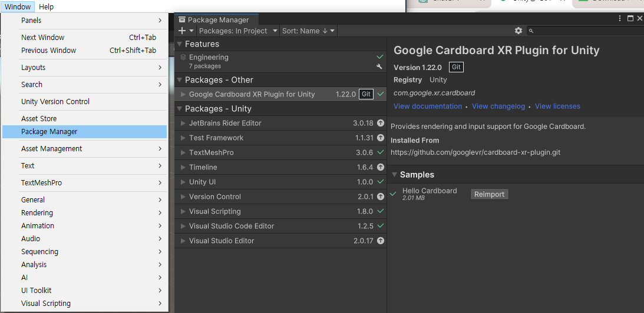Choose Next Window from menu

click(85, 37)
